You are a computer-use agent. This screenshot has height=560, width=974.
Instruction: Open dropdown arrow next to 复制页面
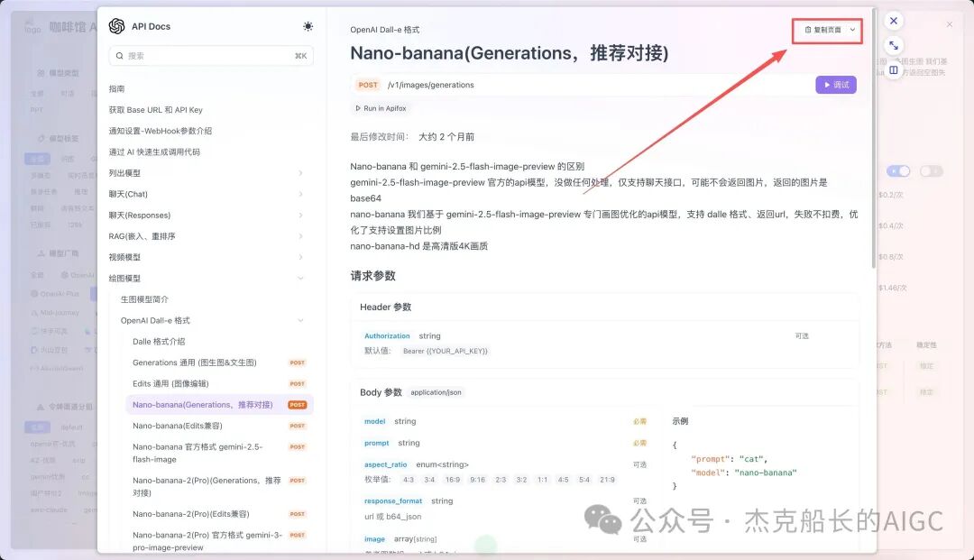click(x=852, y=30)
